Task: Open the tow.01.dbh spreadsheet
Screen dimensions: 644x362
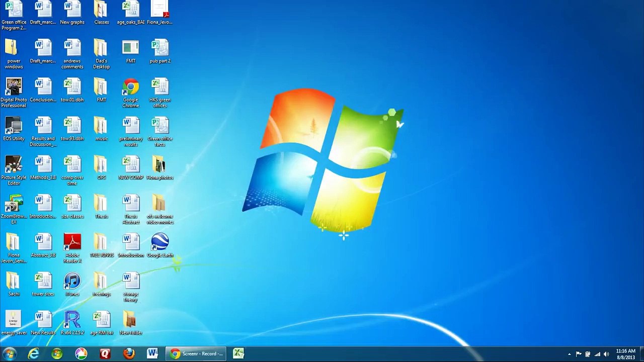Action: coord(72,90)
